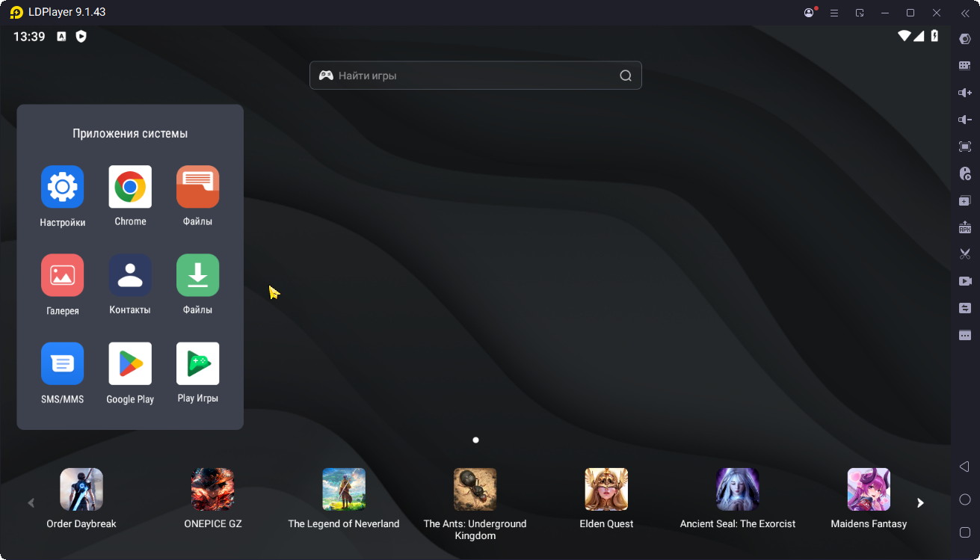Screen dimensions: 980x560
Task: Take a screenshot with scissors icon
Action: click(965, 254)
